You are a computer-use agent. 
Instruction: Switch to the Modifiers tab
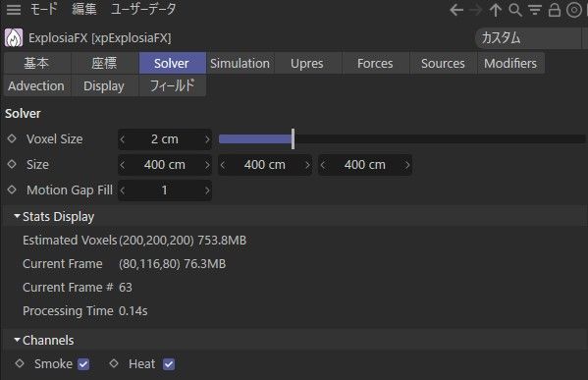tap(510, 63)
